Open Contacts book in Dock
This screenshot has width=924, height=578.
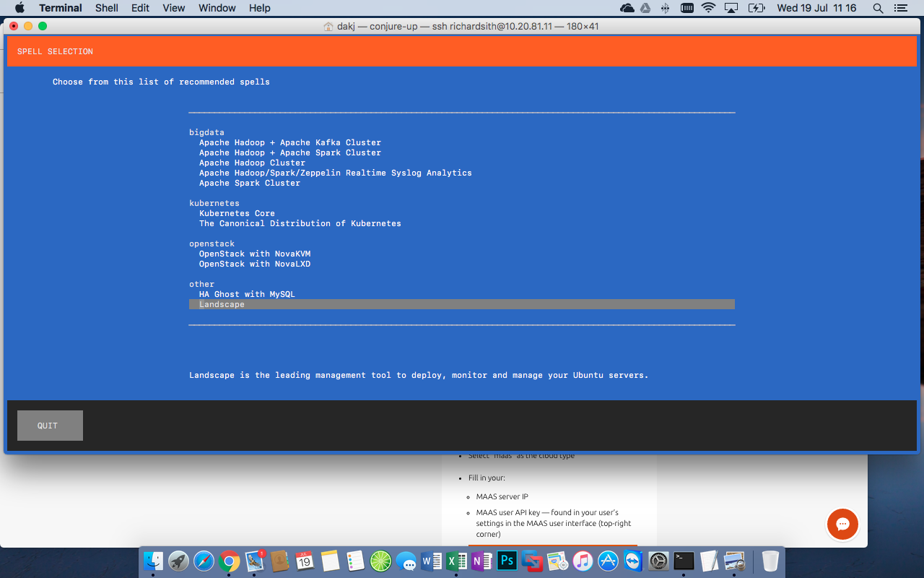pyautogui.click(x=280, y=561)
